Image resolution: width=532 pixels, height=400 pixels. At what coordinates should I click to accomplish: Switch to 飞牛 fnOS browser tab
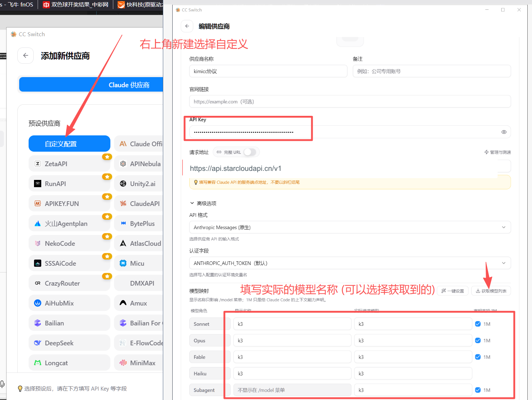(x=18, y=5)
